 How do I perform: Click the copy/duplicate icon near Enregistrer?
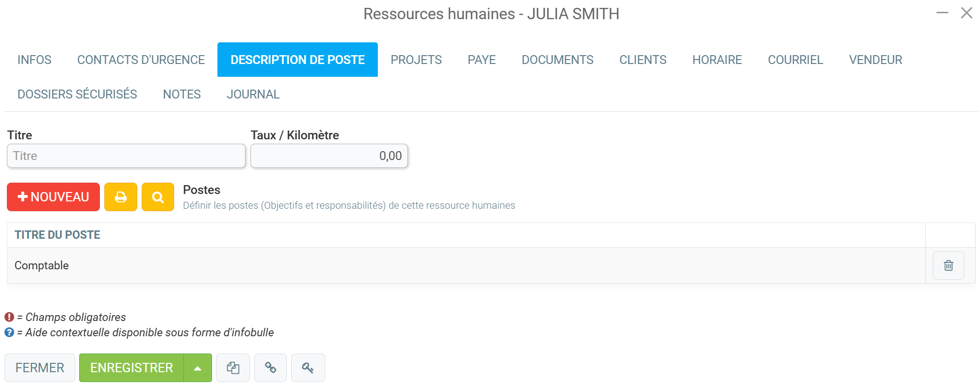point(233,368)
